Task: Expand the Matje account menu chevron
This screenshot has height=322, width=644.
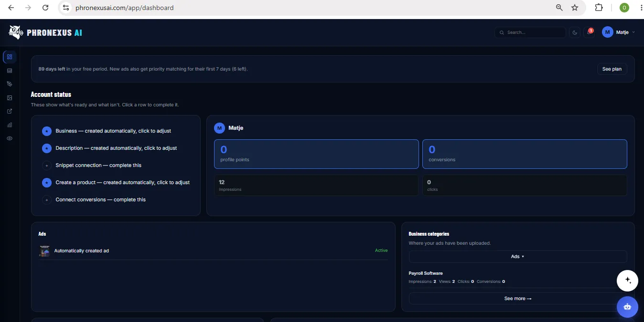Action: 633,32
